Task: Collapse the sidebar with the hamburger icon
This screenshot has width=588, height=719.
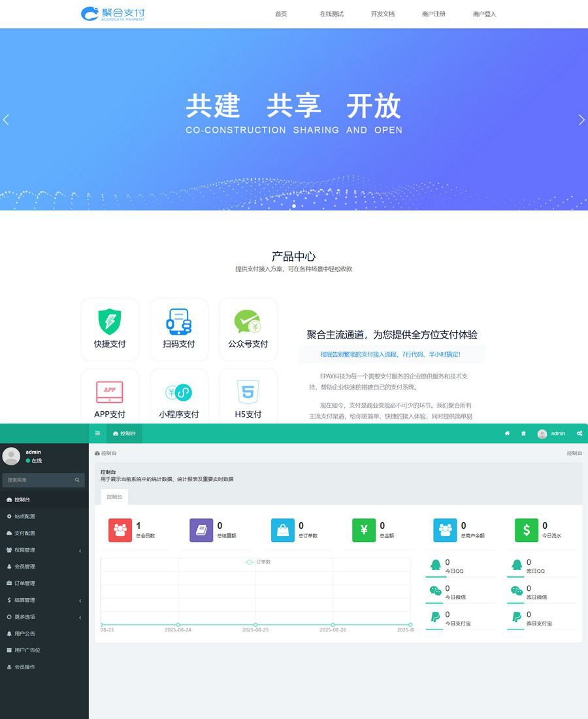Action: pyautogui.click(x=97, y=433)
